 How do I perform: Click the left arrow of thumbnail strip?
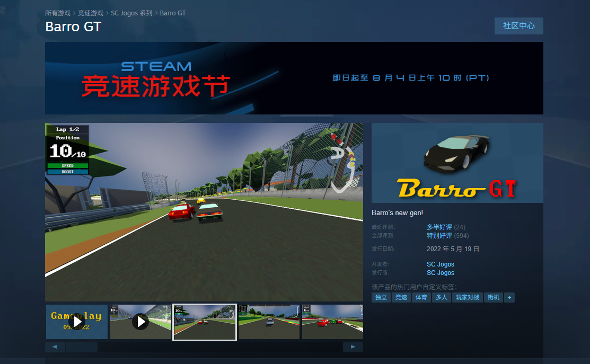click(x=55, y=347)
